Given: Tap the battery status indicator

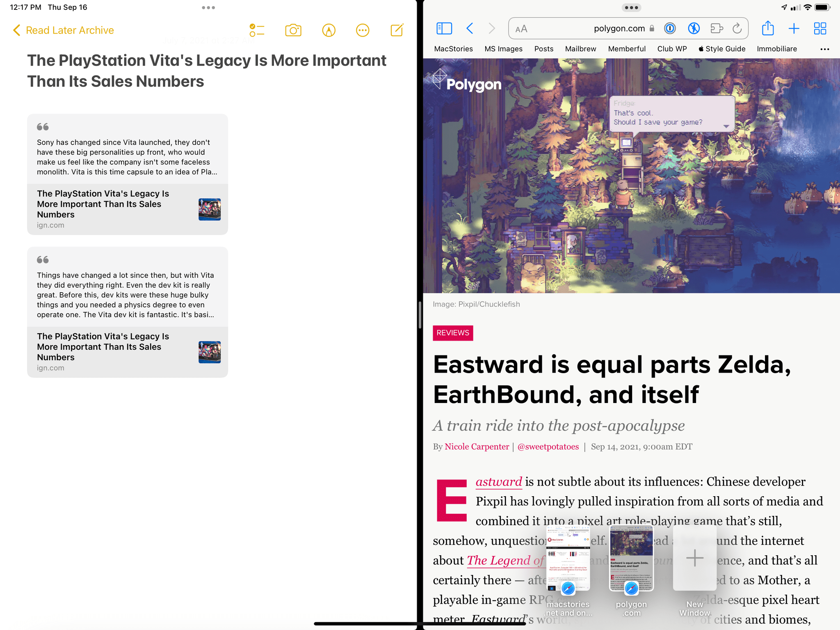Looking at the screenshot, I should (822, 7).
